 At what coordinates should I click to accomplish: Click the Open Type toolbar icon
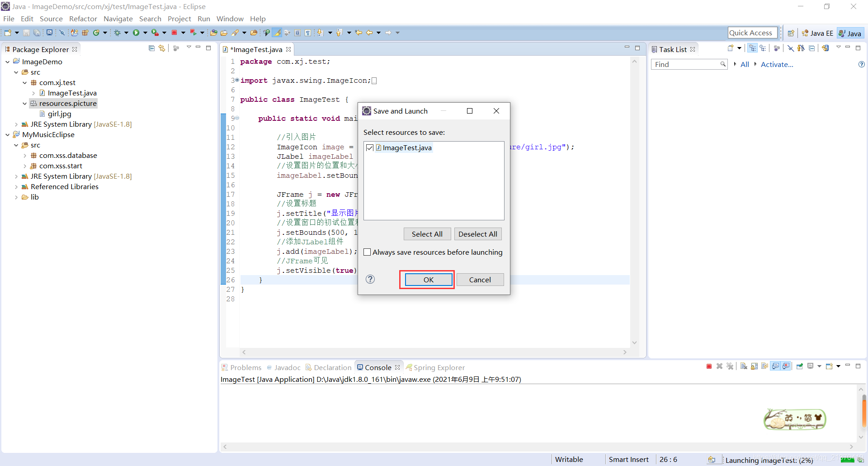214,33
